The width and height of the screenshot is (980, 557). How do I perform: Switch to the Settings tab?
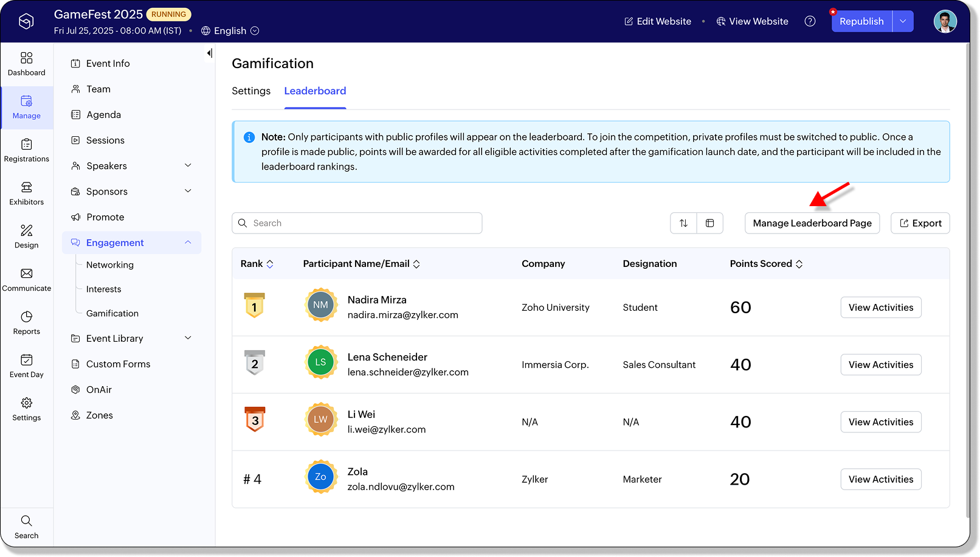pyautogui.click(x=251, y=91)
